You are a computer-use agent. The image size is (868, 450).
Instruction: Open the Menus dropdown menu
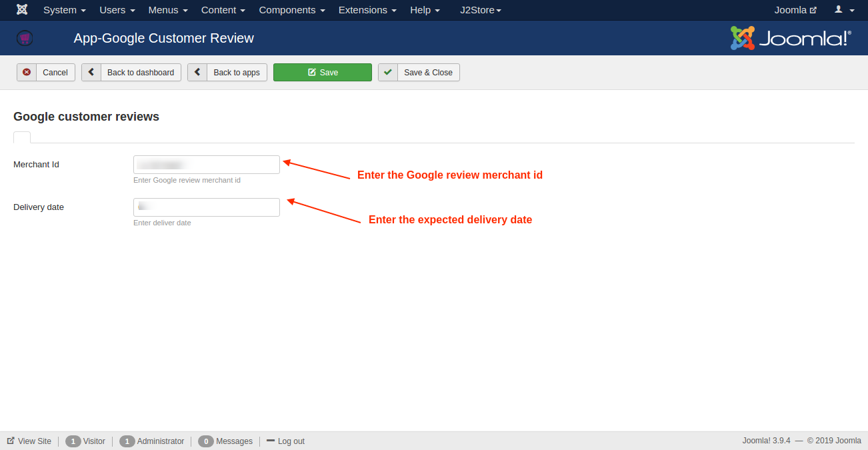click(168, 10)
